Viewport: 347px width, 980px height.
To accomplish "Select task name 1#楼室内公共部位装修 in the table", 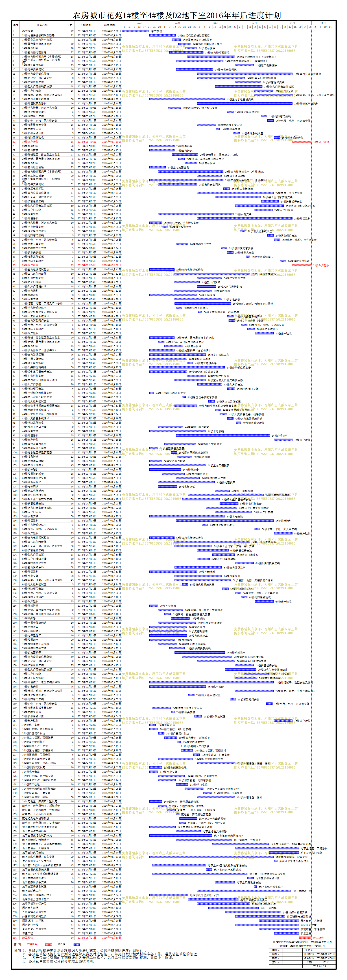I will coord(36,74).
